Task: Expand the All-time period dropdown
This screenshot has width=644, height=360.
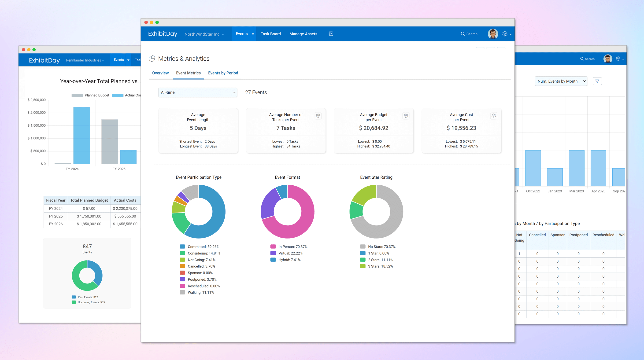Action: point(197,92)
